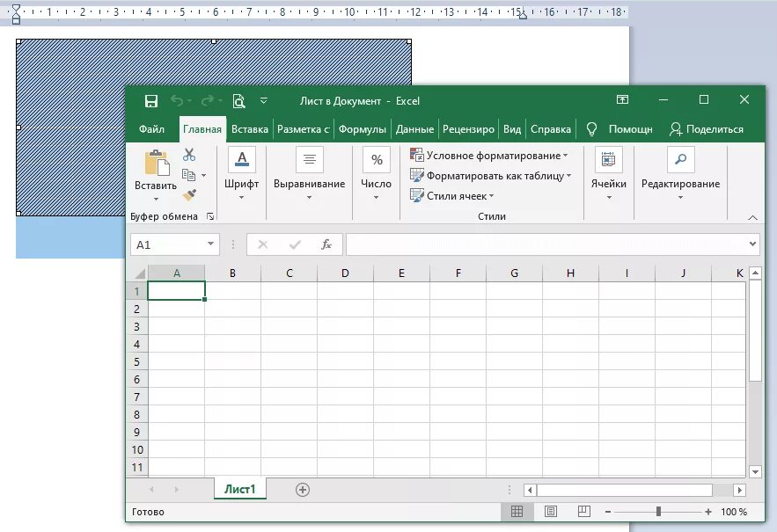Open the Выравнивание alignment group
This screenshot has width=777, height=532.
pyautogui.click(x=309, y=173)
